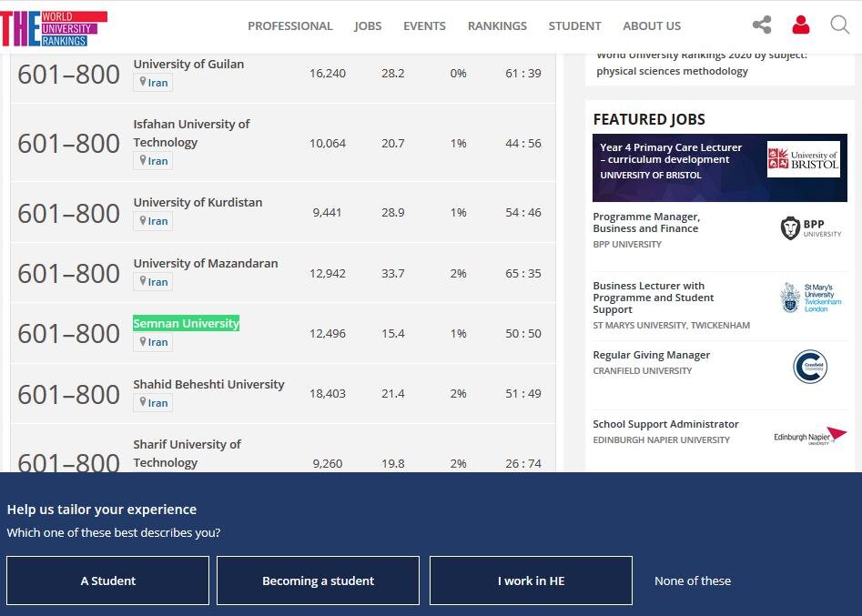
Task: Open Shahid Beheshti University page
Action: [208, 384]
